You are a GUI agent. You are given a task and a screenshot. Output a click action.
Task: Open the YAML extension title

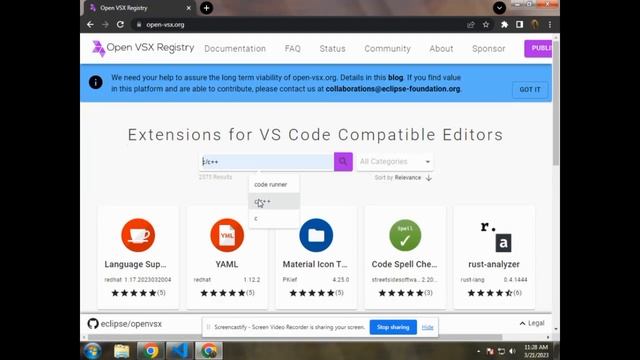pyautogui.click(x=227, y=264)
